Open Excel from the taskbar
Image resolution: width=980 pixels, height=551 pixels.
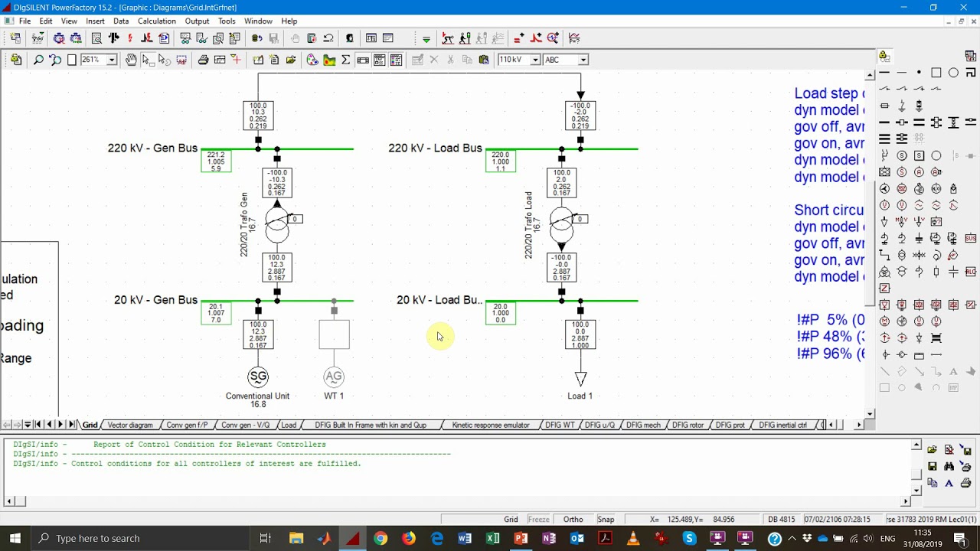click(x=492, y=538)
